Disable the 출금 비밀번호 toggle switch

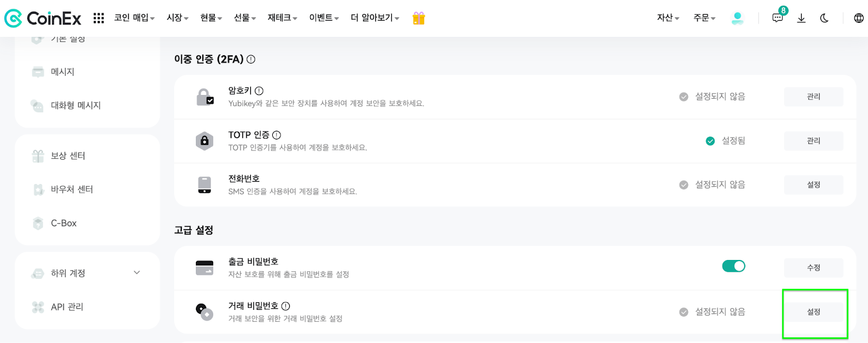[733, 266]
